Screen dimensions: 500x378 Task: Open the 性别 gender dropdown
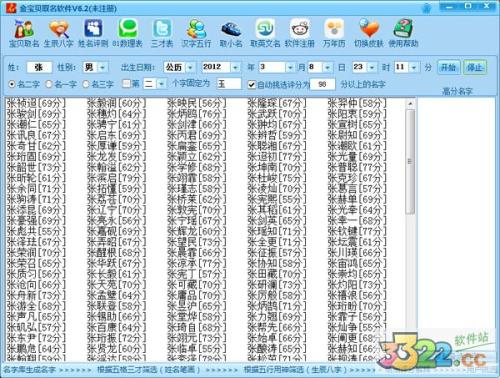[102, 67]
